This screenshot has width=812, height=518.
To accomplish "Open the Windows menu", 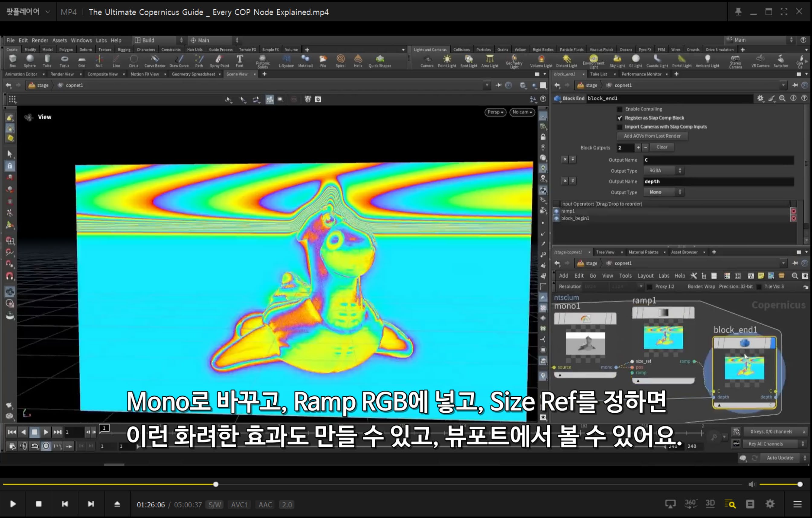I will tap(81, 40).
